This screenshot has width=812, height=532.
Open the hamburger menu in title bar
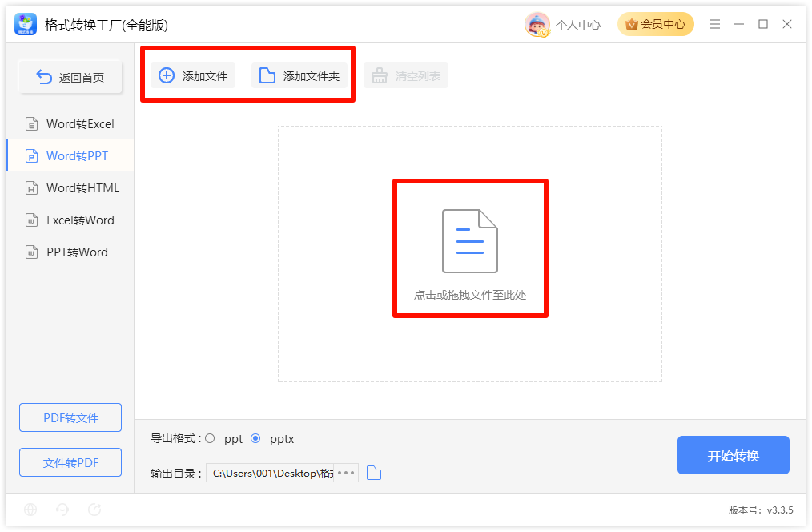click(715, 24)
